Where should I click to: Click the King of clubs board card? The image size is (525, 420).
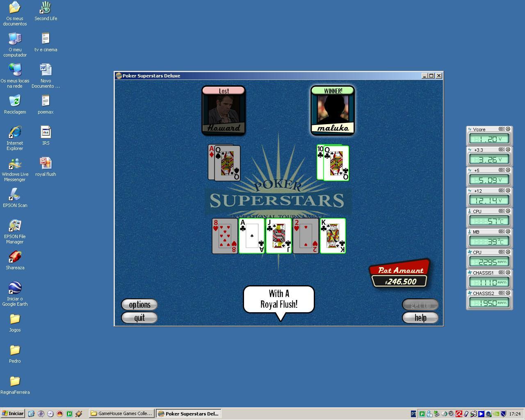tap(333, 236)
